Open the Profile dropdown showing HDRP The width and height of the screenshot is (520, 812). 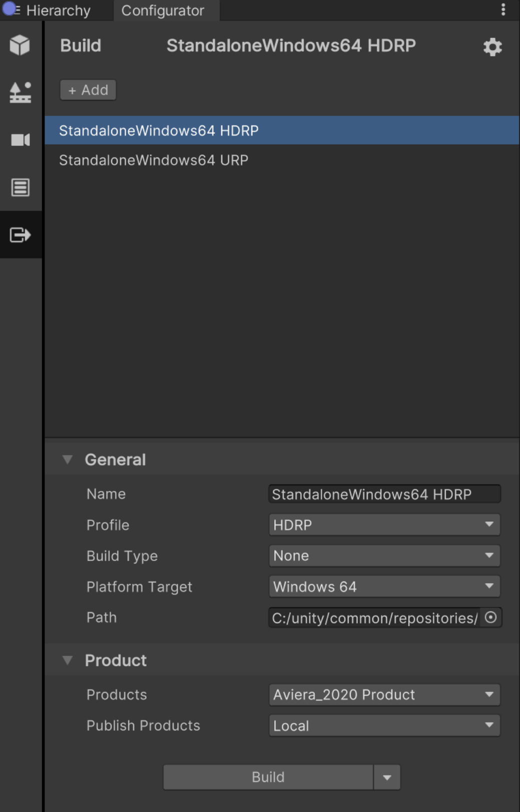pyautogui.click(x=384, y=525)
